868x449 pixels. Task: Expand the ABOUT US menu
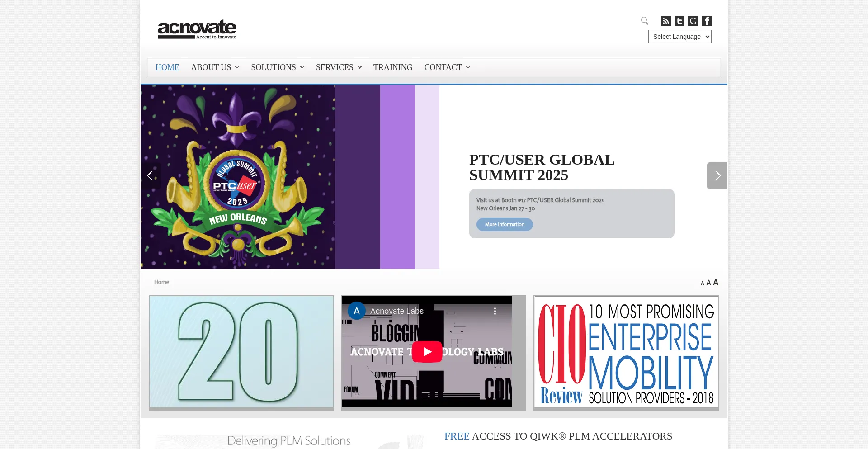pyautogui.click(x=215, y=67)
